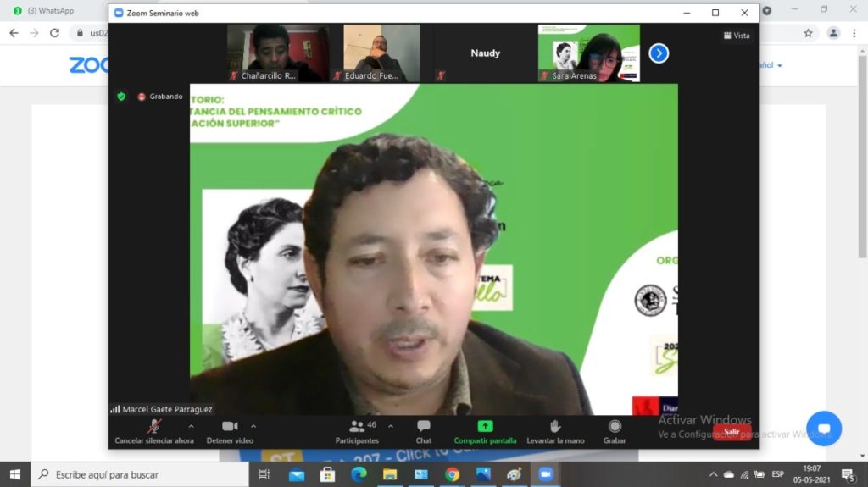Select Eduardo Fue... participant thumbnail
The height and width of the screenshot is (487, 868).
pyautogui.click(x=381, y=53)
